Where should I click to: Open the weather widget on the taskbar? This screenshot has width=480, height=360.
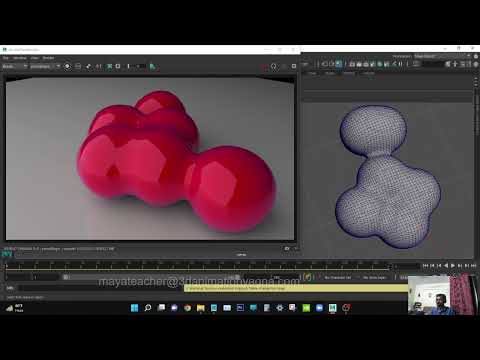(14, 308)
